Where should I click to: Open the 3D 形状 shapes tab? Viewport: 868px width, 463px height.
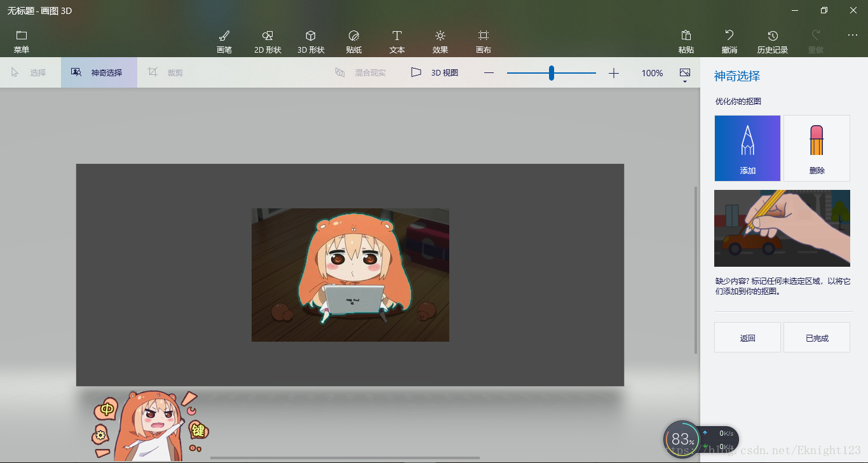(311, 41)
